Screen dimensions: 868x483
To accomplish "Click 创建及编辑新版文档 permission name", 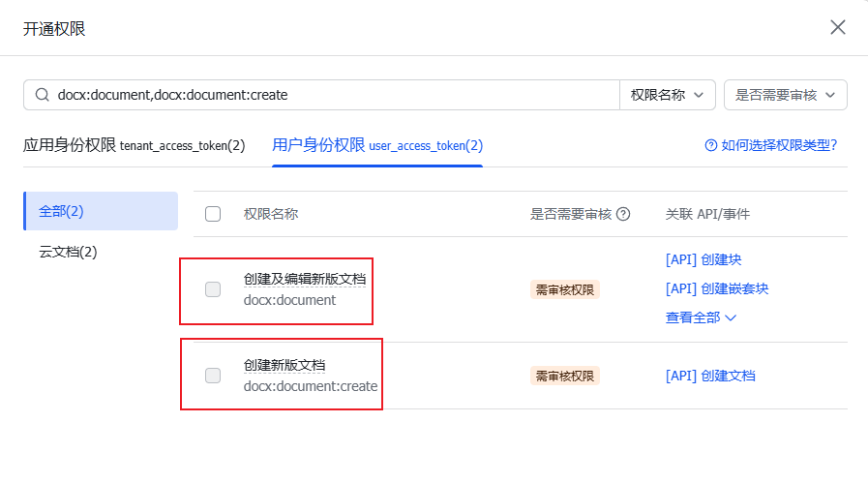I will point(305,279).
